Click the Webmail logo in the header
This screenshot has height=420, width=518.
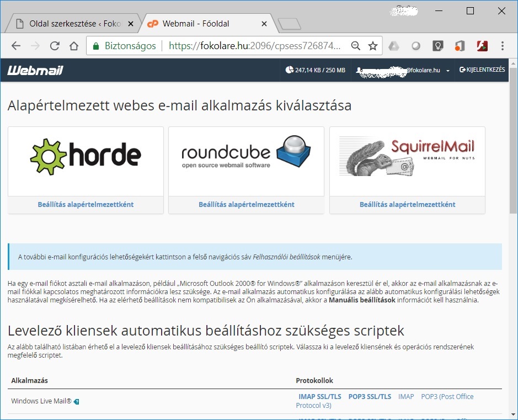coord(35,70)
